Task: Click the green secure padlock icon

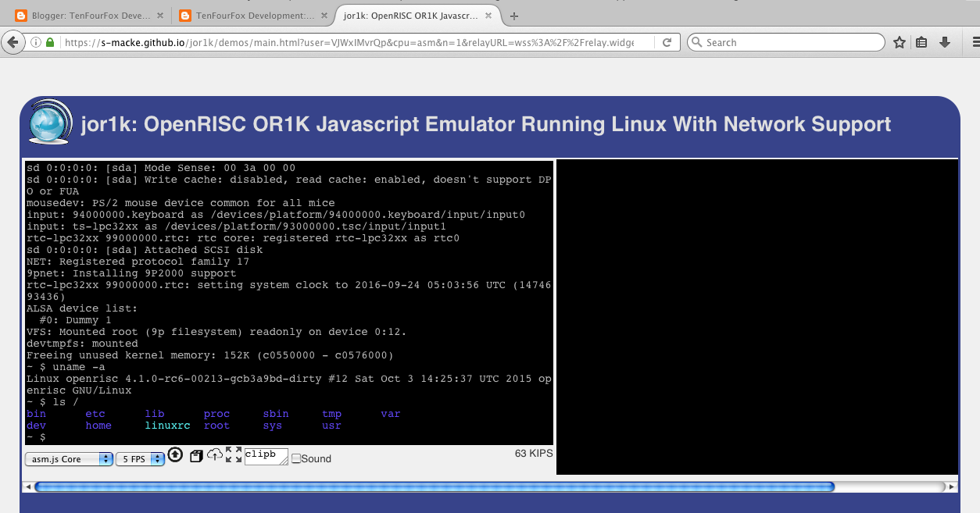Action: coord(50,43)
